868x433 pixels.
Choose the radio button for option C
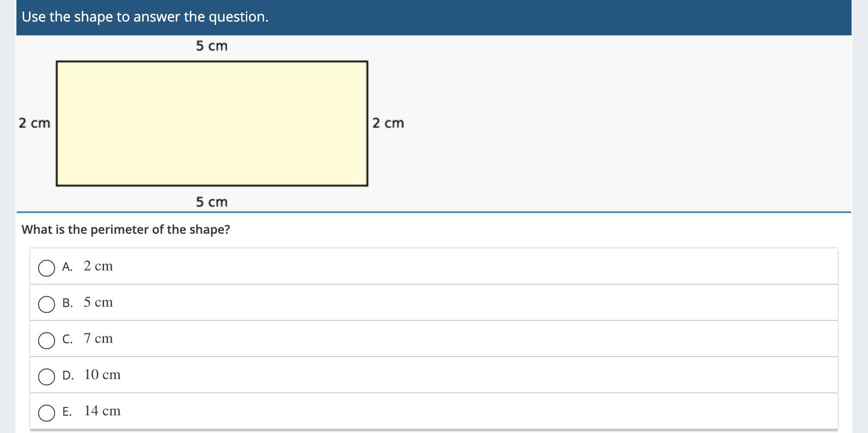[x=47, y=340]
